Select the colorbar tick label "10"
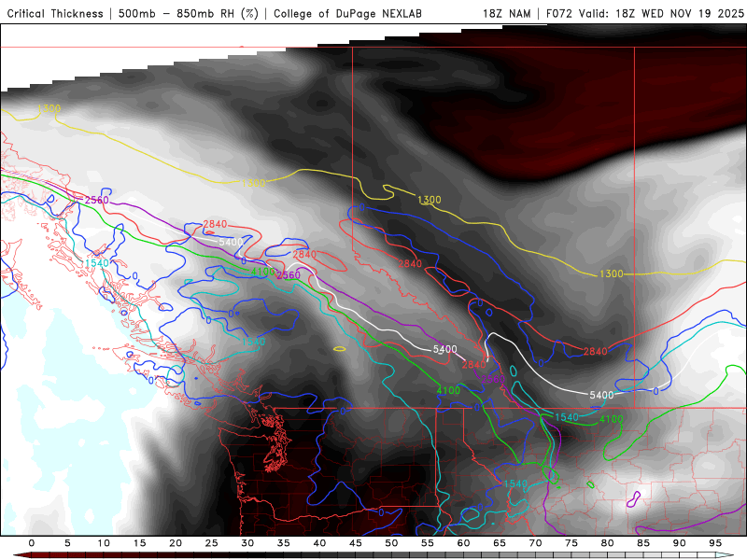Viewport: 747px width, 560px height. 104,543
